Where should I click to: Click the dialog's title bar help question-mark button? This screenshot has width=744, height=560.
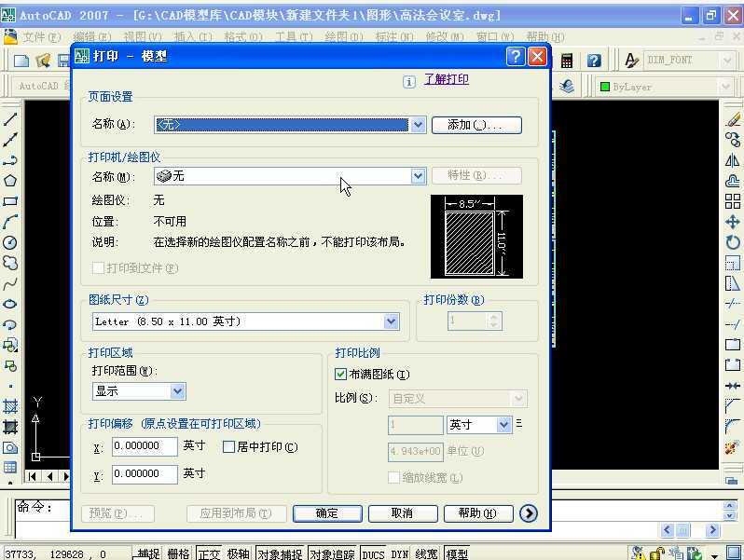point(516,57)
